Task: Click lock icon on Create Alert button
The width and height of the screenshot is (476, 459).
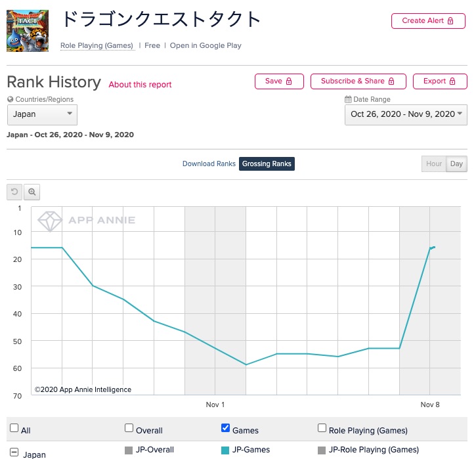Action: (x=450, y=21)
